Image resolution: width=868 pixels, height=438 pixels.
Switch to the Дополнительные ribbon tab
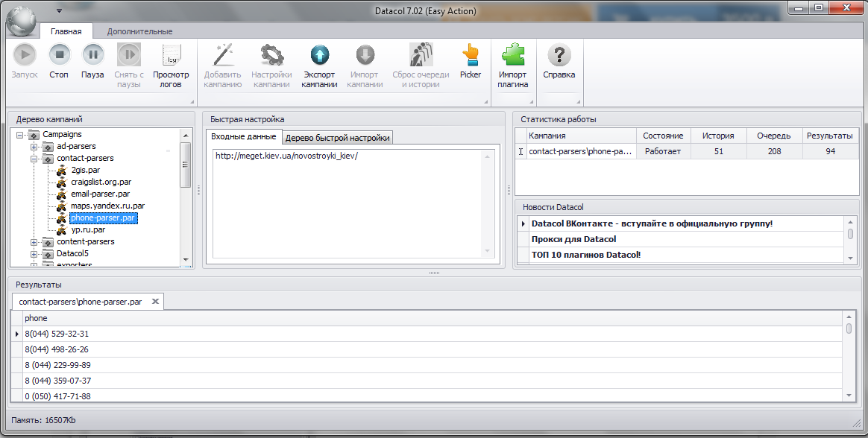point(139,31)
